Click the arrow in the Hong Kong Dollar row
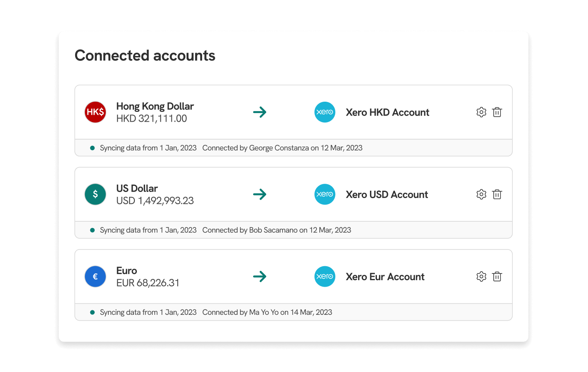Image resolution: width=588 pixels, height=372 pixels. [x=260, y=112]
